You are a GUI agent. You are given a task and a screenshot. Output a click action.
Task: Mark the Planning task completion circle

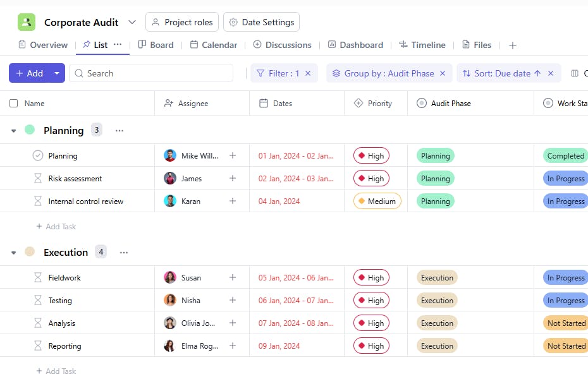tap(38, 156)
